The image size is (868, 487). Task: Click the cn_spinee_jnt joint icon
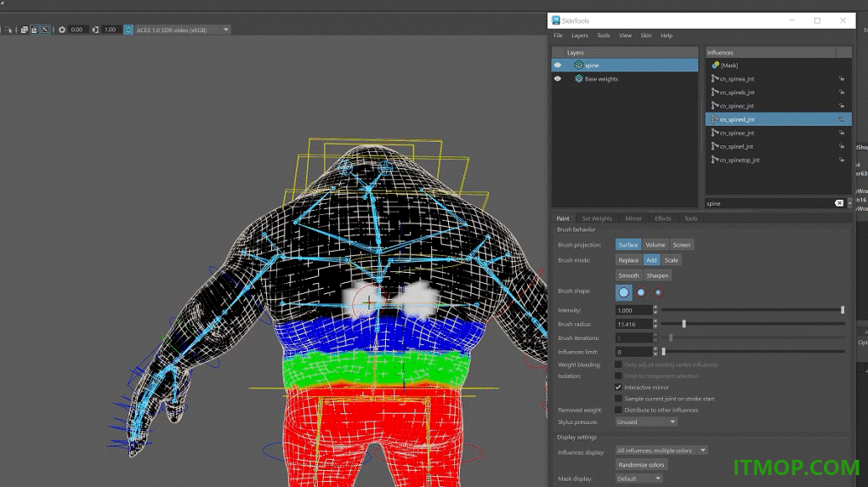coord(715,133)
